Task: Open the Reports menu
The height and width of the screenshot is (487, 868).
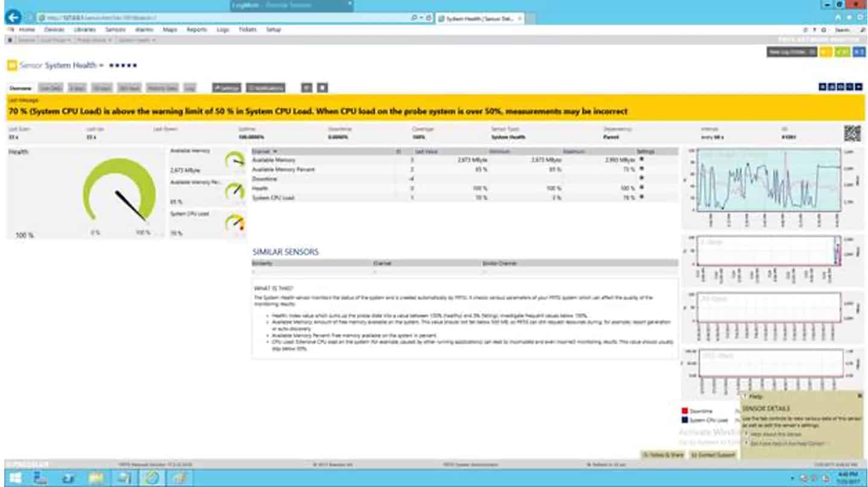Action: [x=197, y=30]
